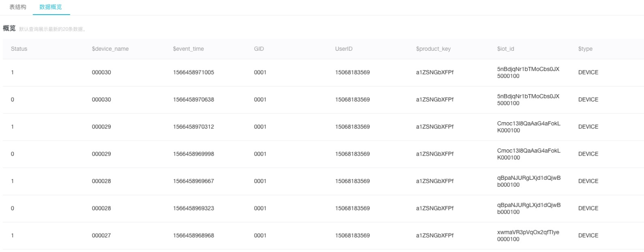Click the UserID column header

coord(344,49)
